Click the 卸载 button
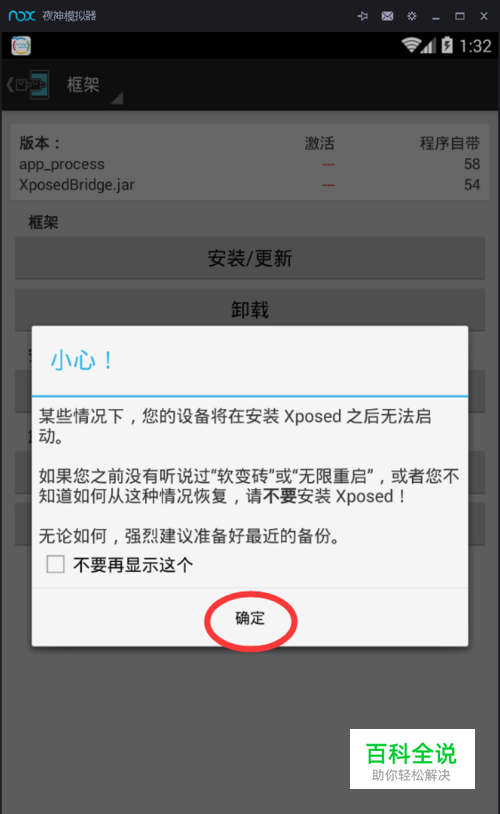The image size is (500, 814). [250, 309]
